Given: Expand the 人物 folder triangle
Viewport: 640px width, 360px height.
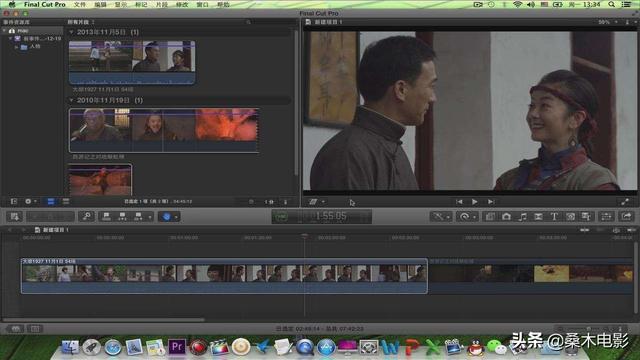Looking at the screenshot, I should click(16, 47).
